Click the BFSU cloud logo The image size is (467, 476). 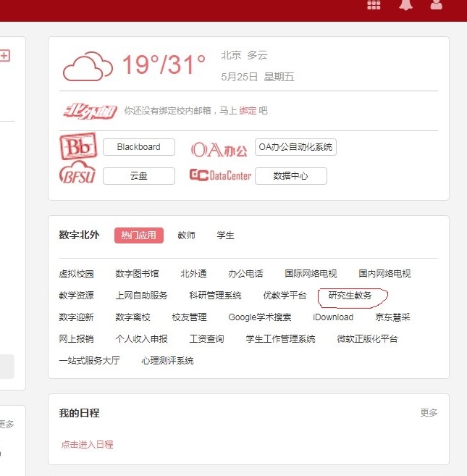coord(77,172)
